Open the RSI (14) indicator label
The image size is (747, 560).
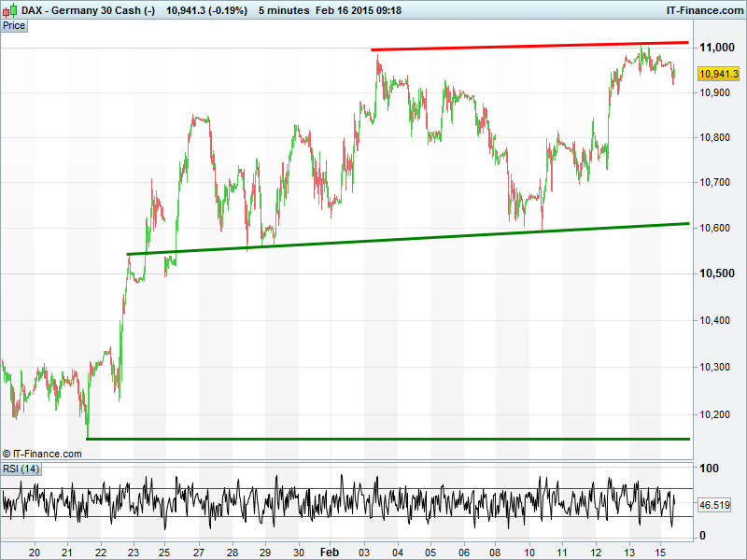point(21,468)
